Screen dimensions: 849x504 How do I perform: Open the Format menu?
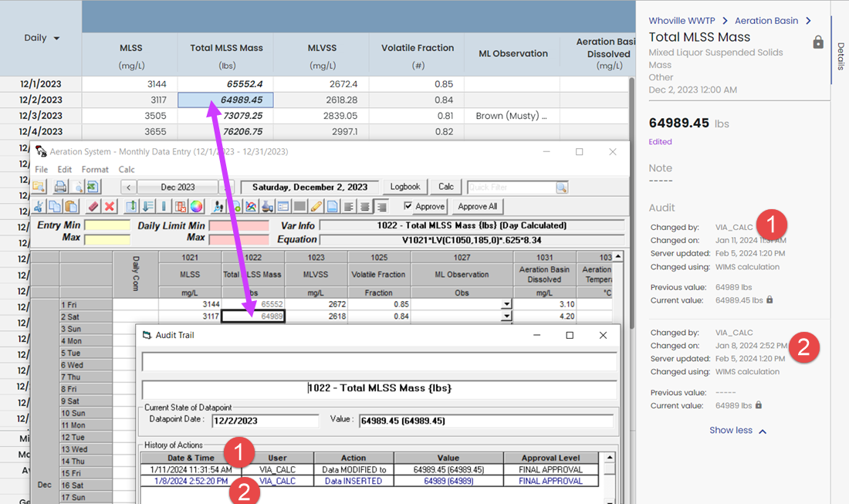point(95,169)
